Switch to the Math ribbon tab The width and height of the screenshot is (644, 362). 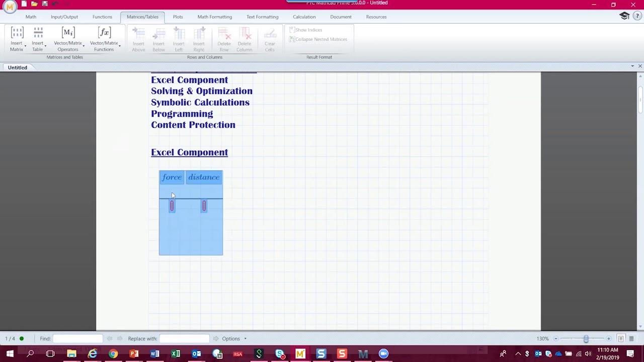31,17
